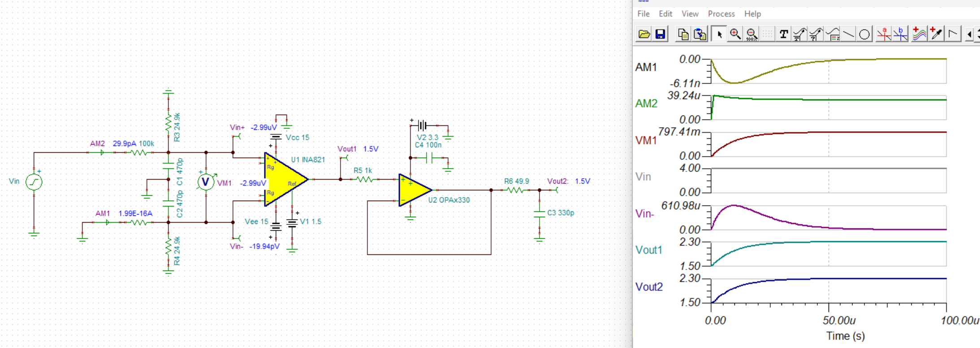980x348 pixels.
Task: Select the U1 INA821 amplifier symbol
Action: (x=286, y=179)
